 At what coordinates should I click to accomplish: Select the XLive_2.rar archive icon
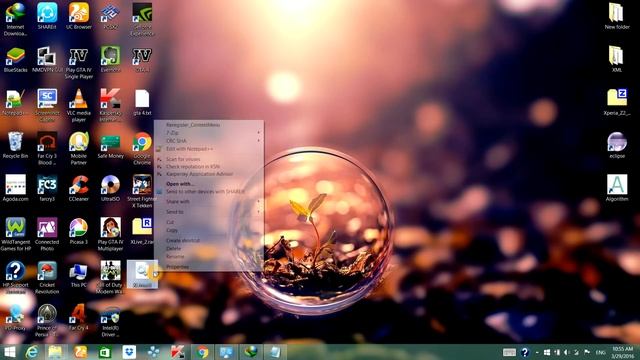click(142, 231)
